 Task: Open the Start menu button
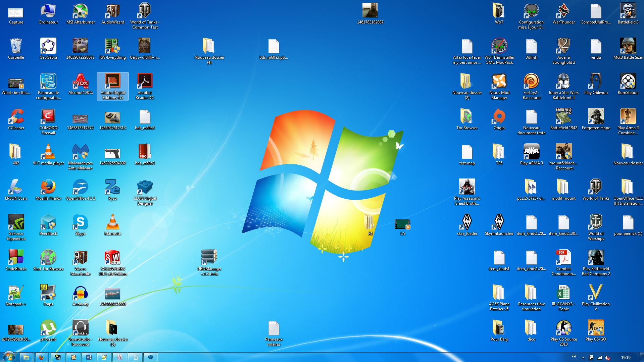9,357
